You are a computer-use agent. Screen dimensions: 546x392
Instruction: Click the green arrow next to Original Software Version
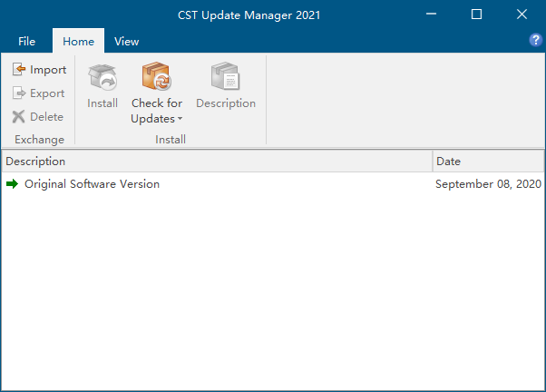tap(12, 183)
